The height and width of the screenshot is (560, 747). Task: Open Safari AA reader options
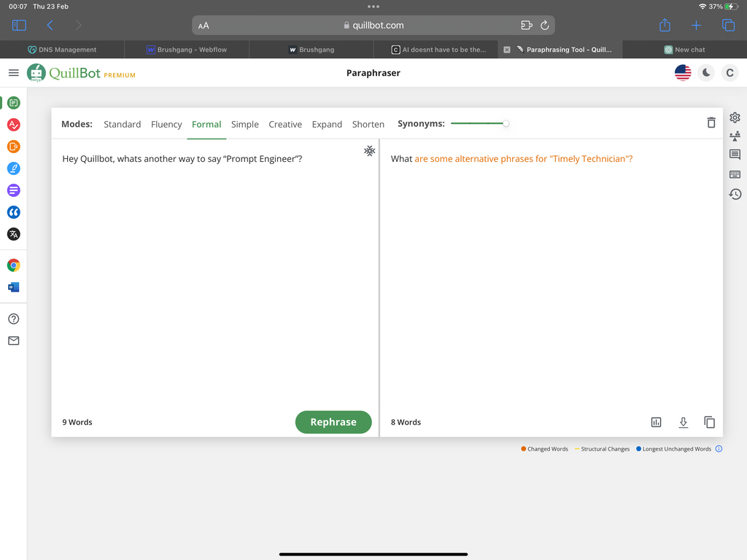tap(204, 26)
